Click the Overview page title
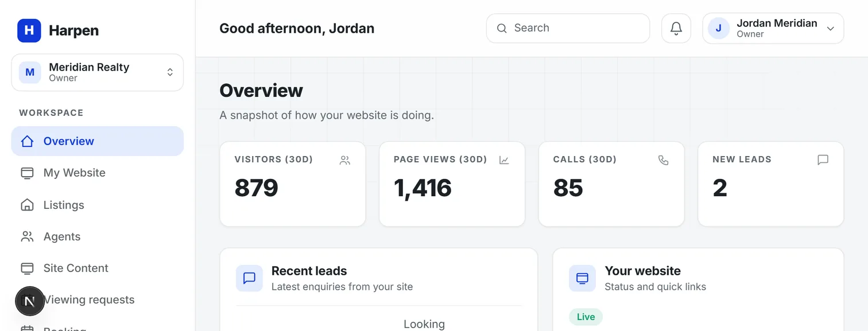Viewport: 868px width, 331px height. point(261,91)
